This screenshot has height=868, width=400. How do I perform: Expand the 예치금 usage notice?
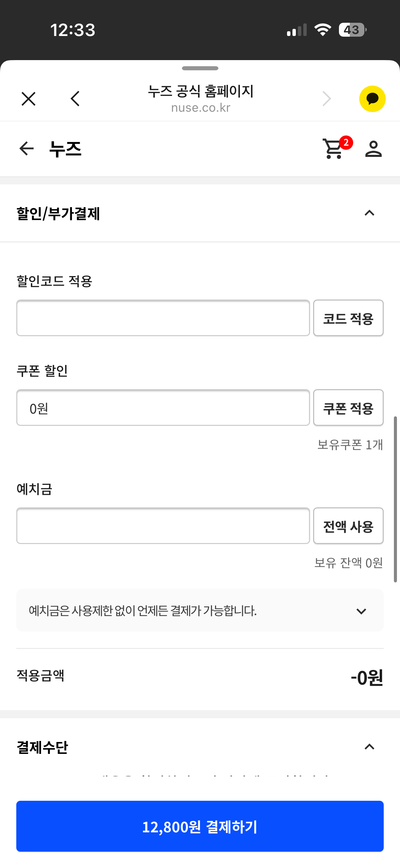(361, 611)
